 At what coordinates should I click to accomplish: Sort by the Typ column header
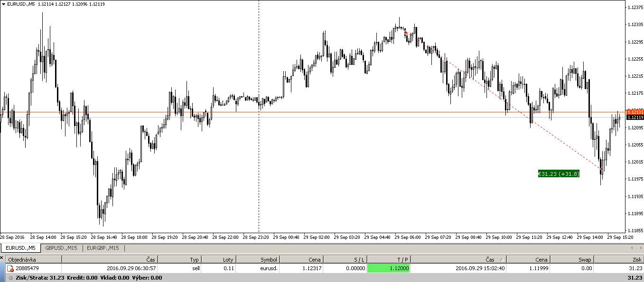pyautogui.click(x=179, y=260)
